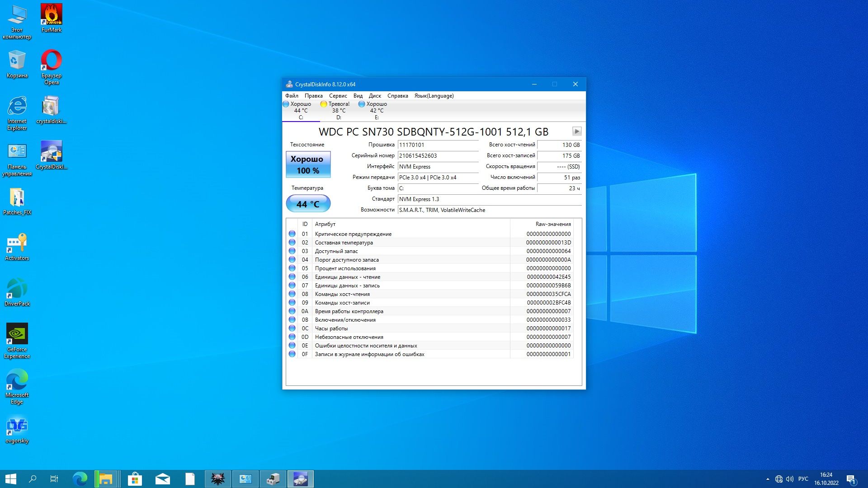This screenshot has width=868, height=488.
Task: Select the CrystalDiskI... shortcut on desktop
Action: pyautogui.click(x=51, y=155)
